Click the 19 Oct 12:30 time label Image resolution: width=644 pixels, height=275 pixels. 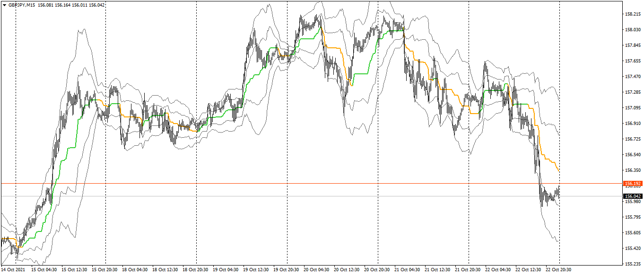256,270
